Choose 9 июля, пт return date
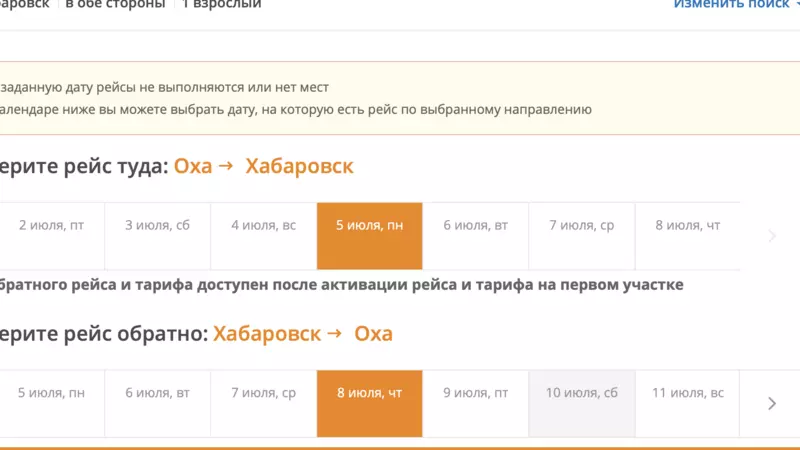This screenshot has height=450, width=800. [475, 393]
